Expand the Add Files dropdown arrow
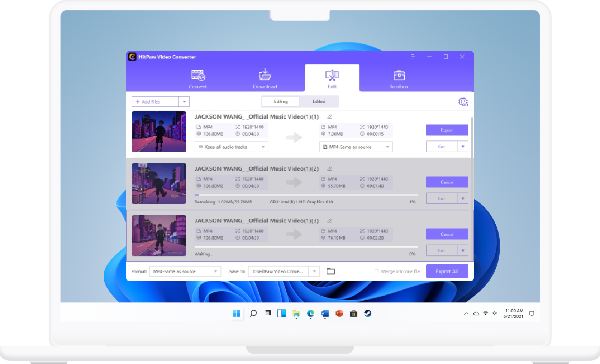 point(184,102)
